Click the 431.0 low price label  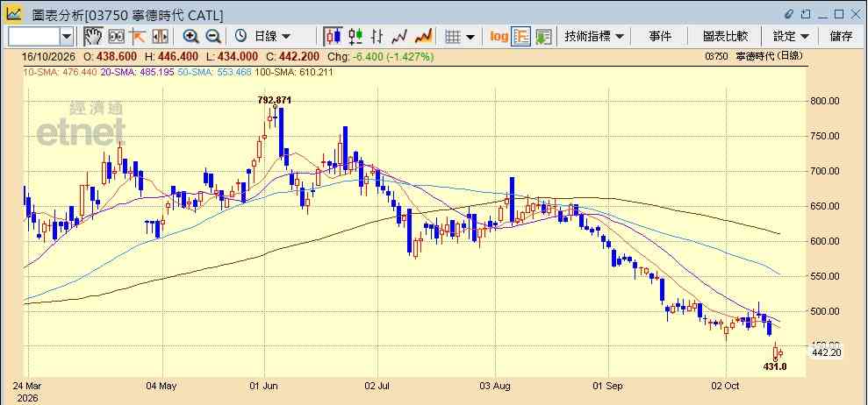point(776,366)
